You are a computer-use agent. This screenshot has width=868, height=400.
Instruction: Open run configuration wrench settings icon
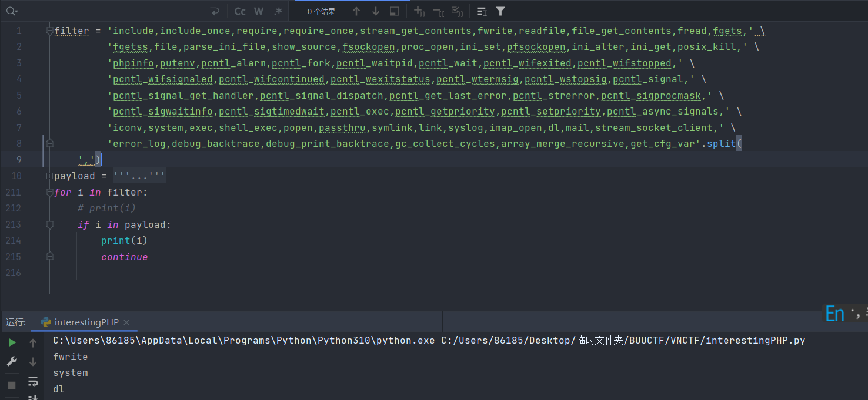(x=12, y=362)
